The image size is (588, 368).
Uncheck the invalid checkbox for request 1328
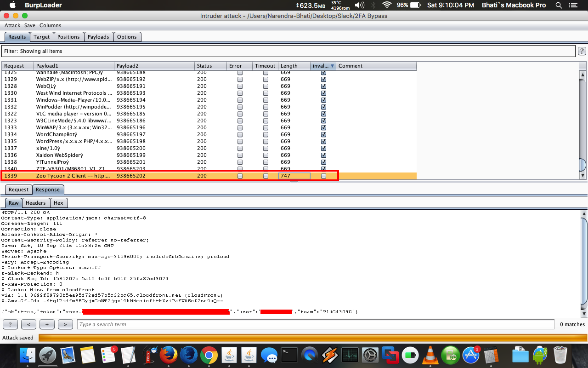[323, 86]
